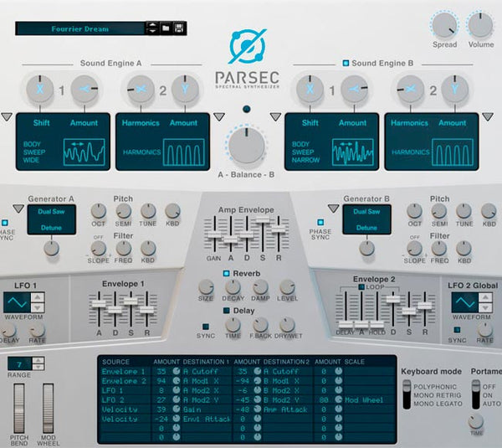
Task: Click Generator B filter FREQ knob
Action: 439,249
